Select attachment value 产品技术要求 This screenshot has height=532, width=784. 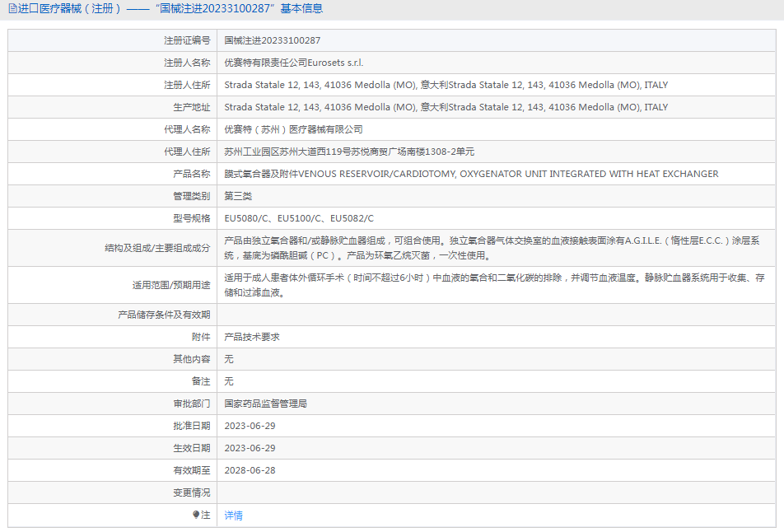(x=252, y=337)
